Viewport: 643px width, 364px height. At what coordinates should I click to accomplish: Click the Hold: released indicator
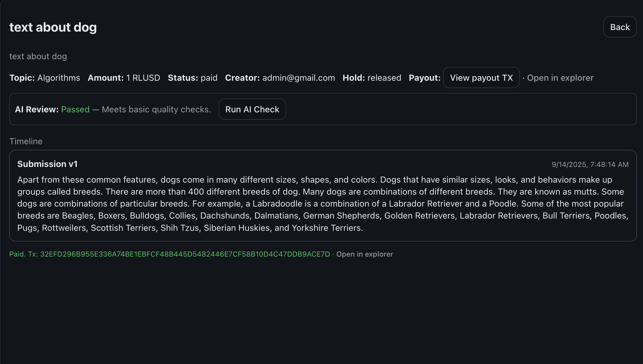pyautogui.click(x=372, y=78)
